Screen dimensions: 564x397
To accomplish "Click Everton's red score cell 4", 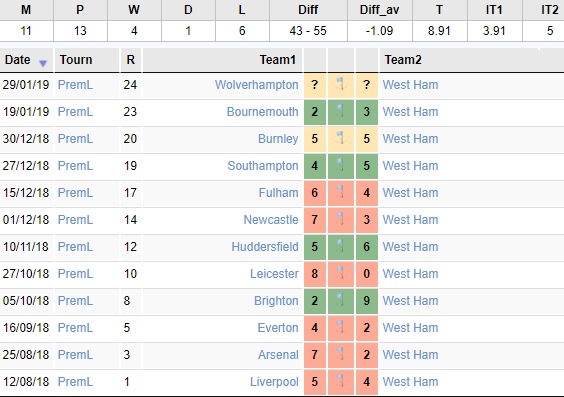I will pyautogui.click(x=315, y=328).
